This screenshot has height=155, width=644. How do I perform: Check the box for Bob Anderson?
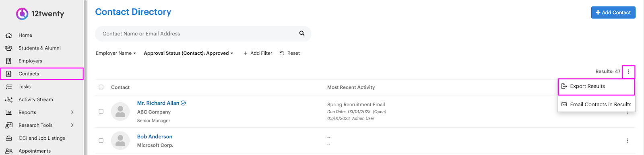101,141
